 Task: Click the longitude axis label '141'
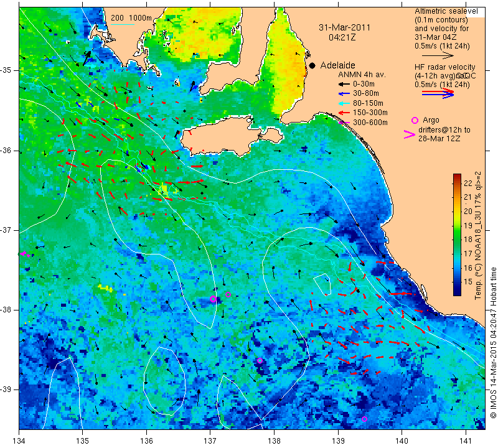point(466,441)
